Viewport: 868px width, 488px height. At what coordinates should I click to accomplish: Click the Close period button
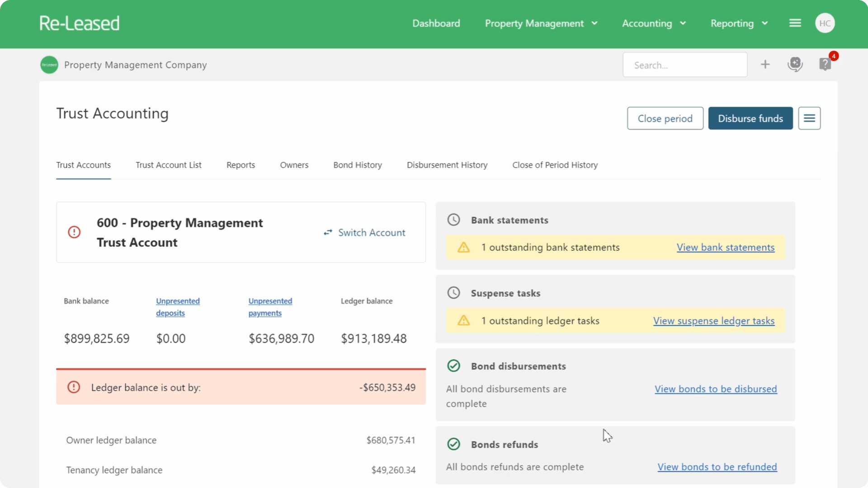coord(665,118)
